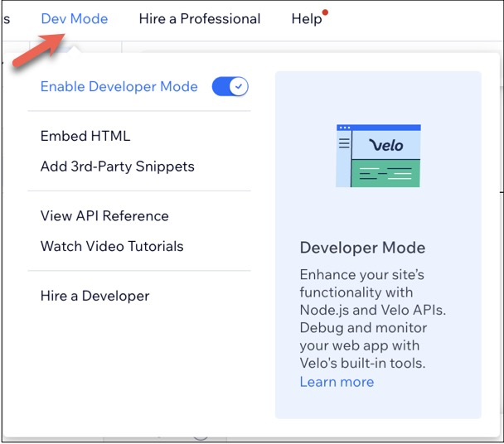Click the Developer Mode description paragraph
The height and width of the screenshot is (444, 504).
pos(373,319)
